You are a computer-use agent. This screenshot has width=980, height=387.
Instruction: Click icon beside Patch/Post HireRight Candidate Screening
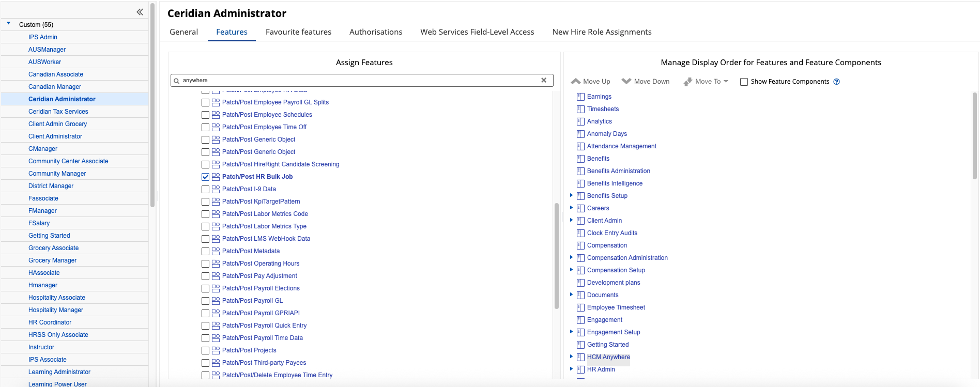tap(216, 164)
